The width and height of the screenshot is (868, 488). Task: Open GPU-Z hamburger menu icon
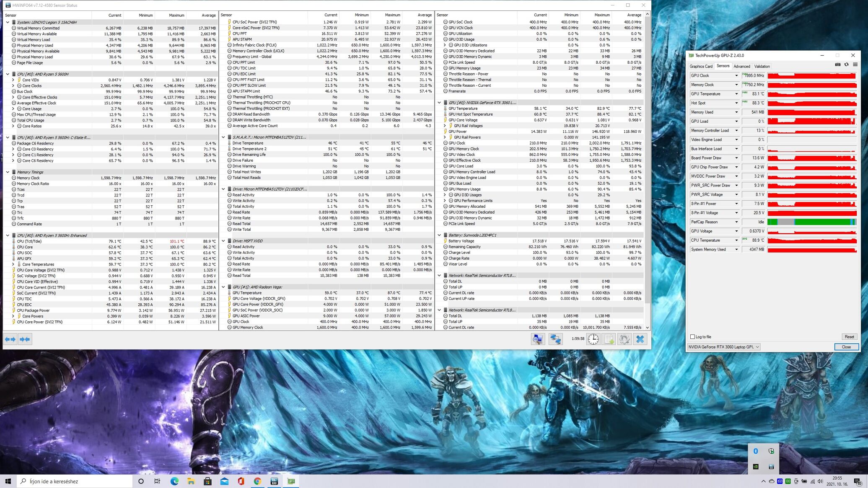tap(855, 65)
